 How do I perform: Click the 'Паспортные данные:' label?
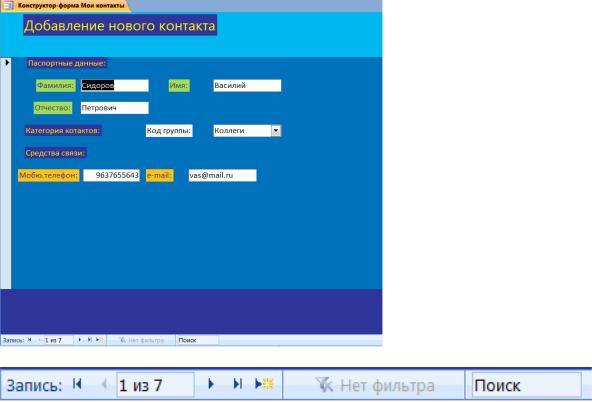tap(67, 63)
